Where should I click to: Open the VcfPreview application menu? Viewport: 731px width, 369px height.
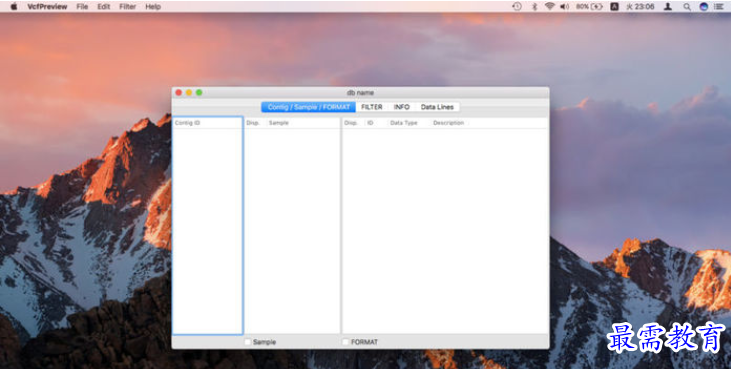click(47, 7)
